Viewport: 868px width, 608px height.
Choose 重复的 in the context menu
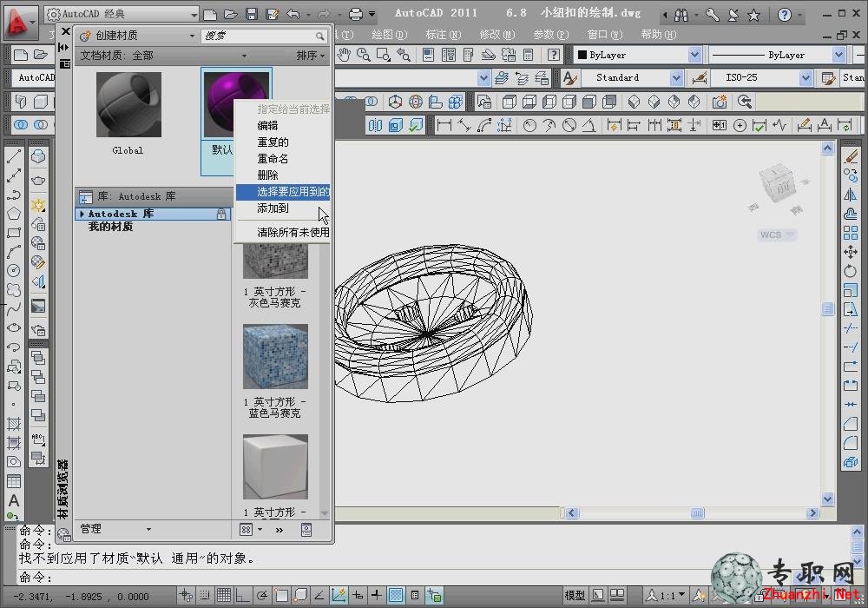[x=273, y=142]
